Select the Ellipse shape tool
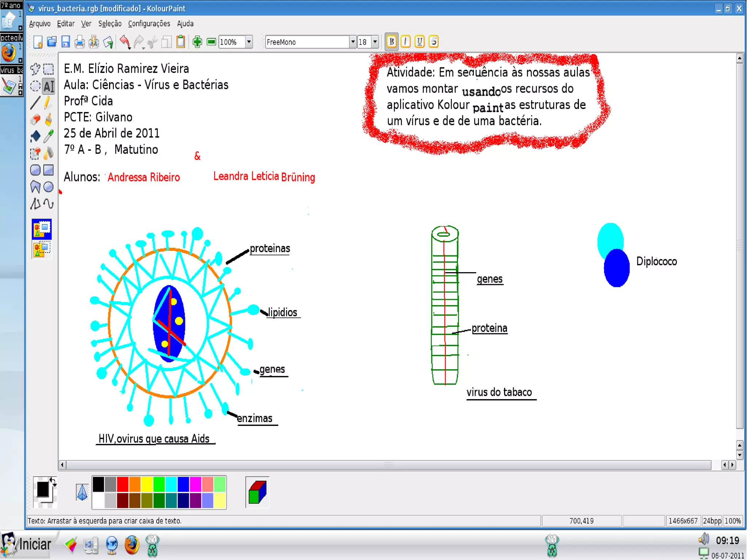This screenshot has width=747, height=560. [49, 187]
